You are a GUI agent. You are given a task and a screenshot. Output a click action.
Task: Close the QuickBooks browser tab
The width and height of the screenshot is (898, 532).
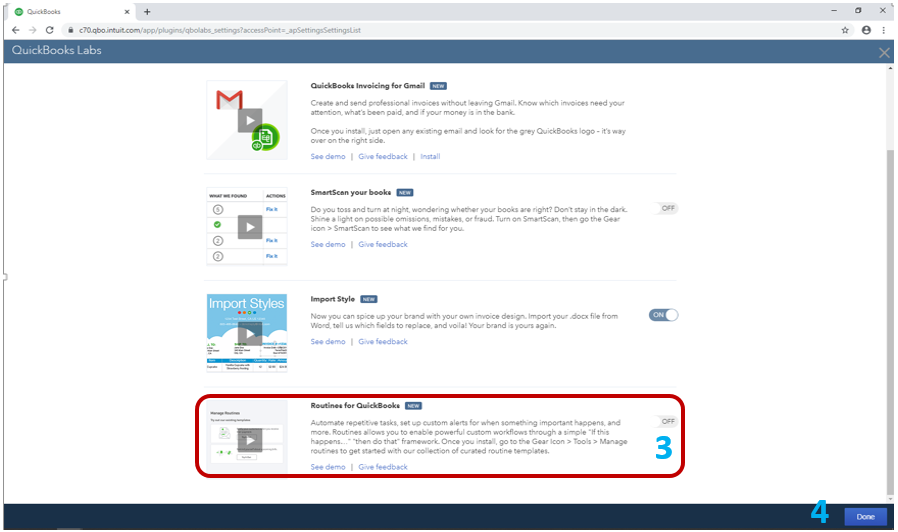click(x=127, y=11)
